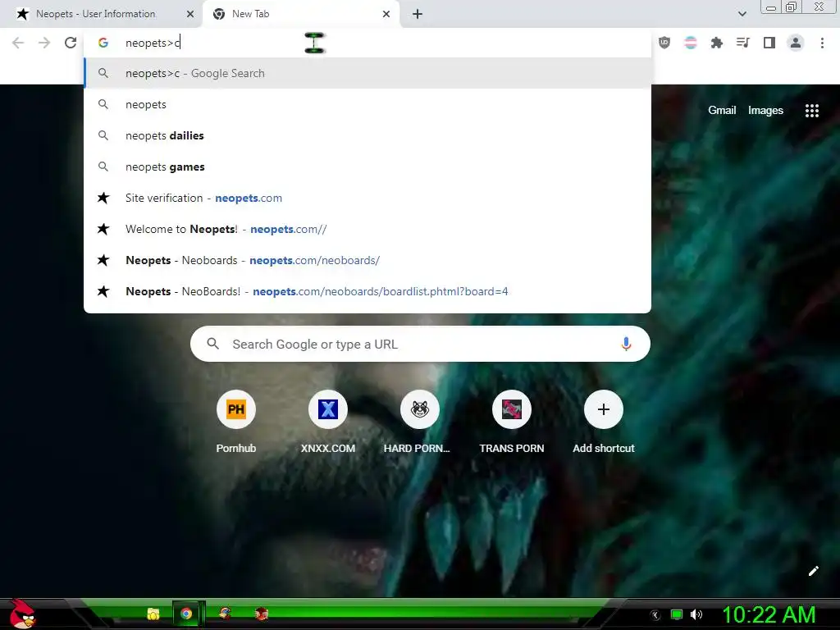Select 'neopets>c - Google Search' suggestion
The width and height of the screenshot is (840, 630).
[367, 73]
